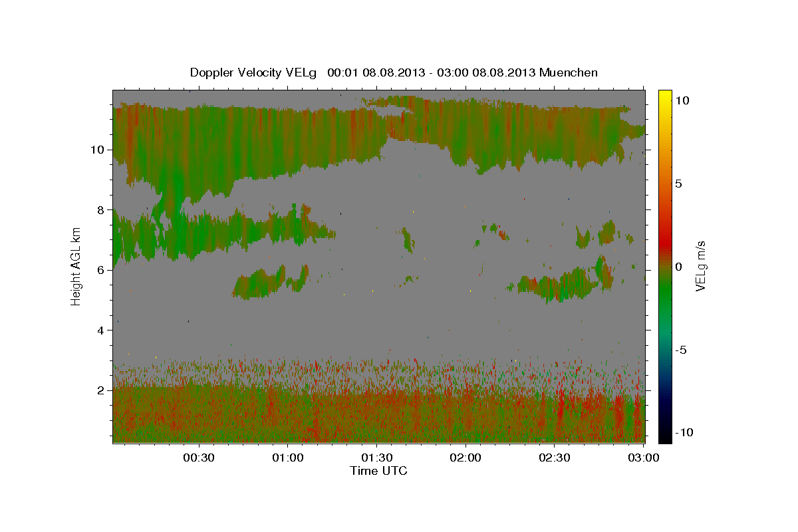
Task: Click the colorbar value '10' at top
Action: coord(682,100)
